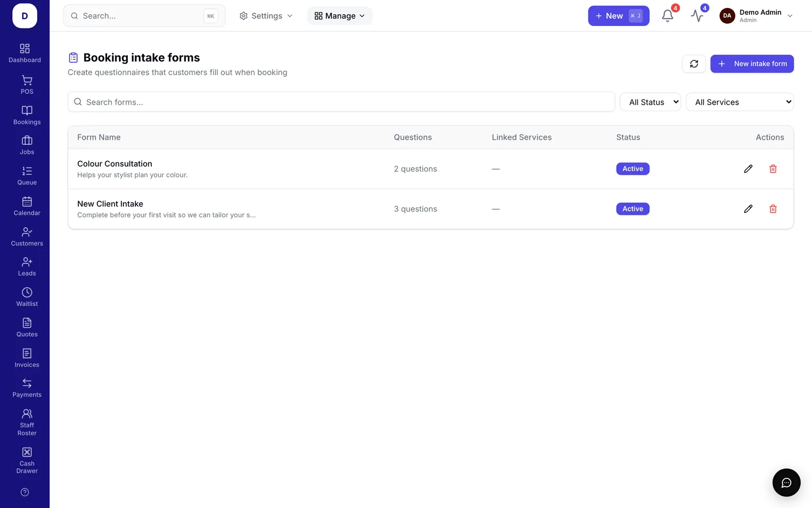The width and height of the screenshot is (812, 508).
Task: Open the Jobs section
Action: point(27,145)
